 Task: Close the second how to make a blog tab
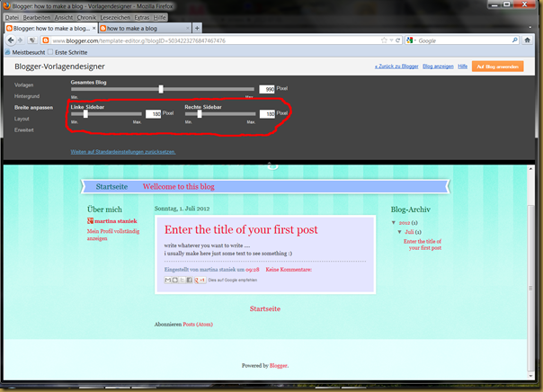click(188, 28)
